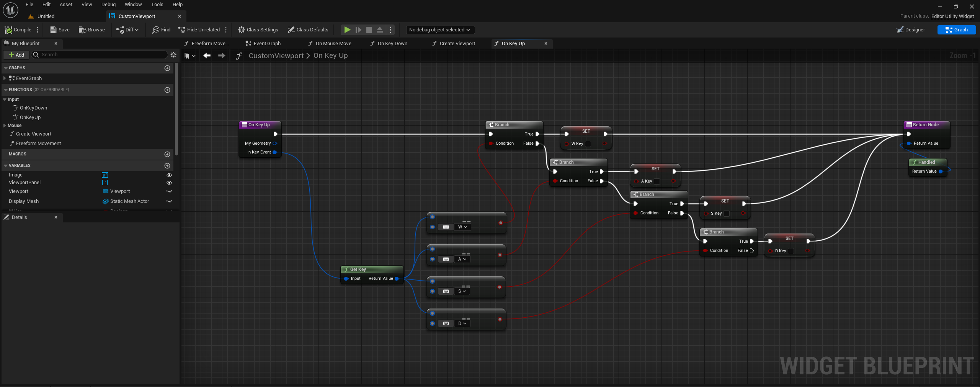Click the Unreal Engine logo

click(10, 10)
